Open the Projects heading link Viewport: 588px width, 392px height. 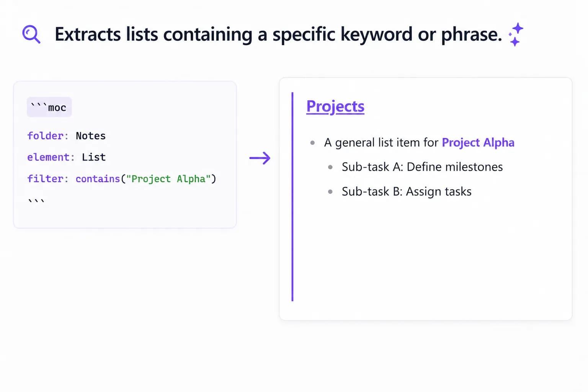335,106
